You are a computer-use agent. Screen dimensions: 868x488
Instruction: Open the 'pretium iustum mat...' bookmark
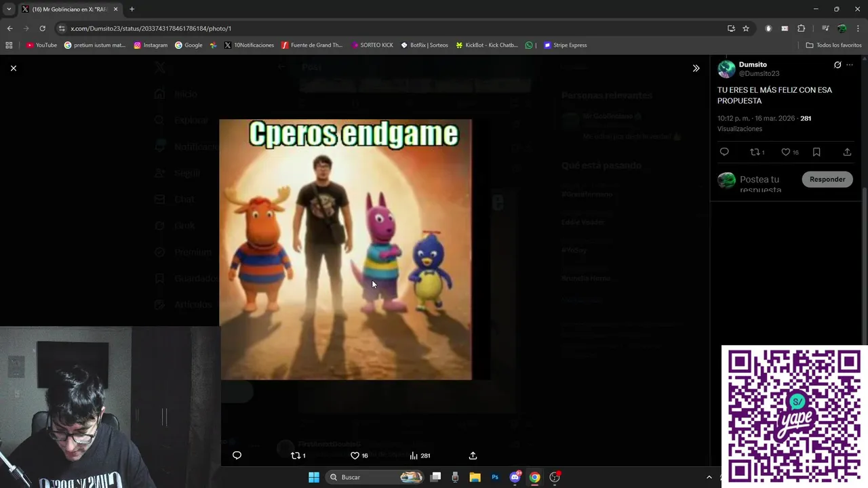[x=95, y=45]
